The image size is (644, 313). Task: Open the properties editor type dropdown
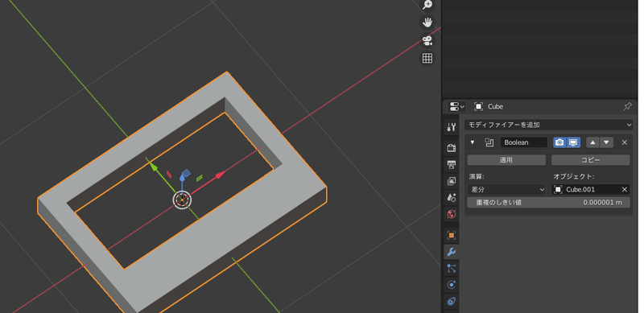[x=456, y=107]
